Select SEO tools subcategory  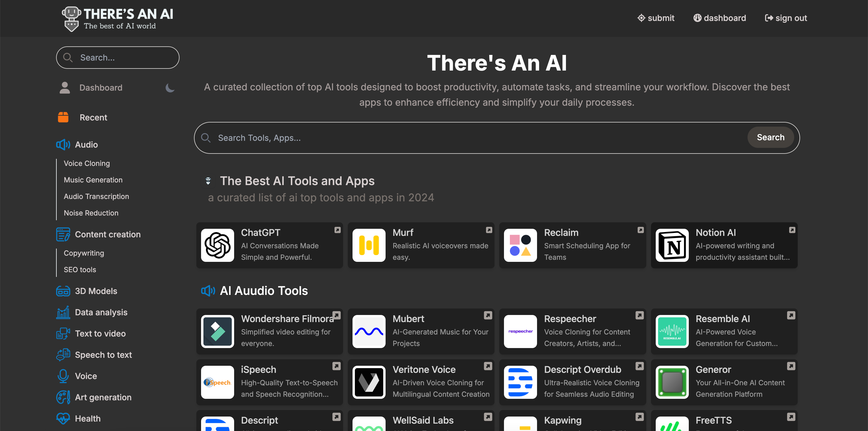tap(80, 270)
